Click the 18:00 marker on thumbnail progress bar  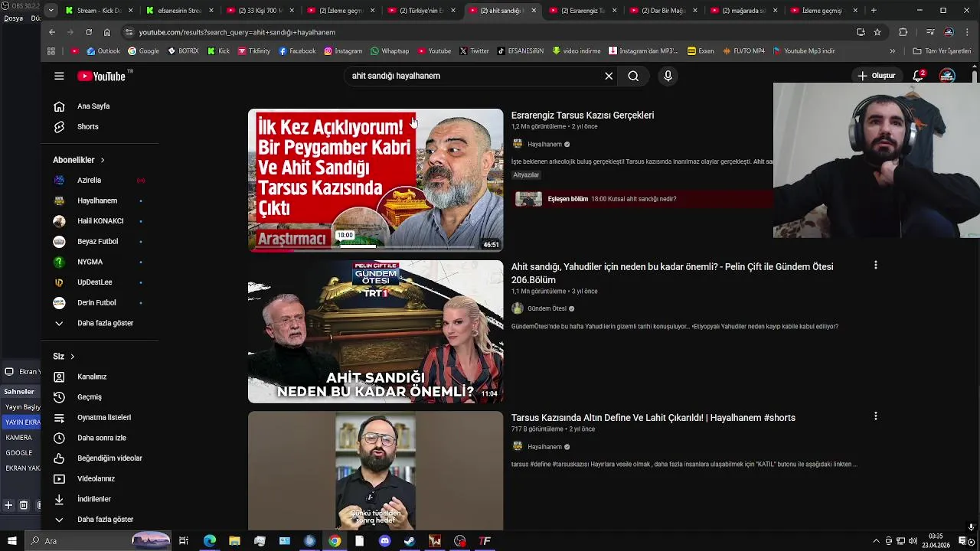(x=345, y=236)
